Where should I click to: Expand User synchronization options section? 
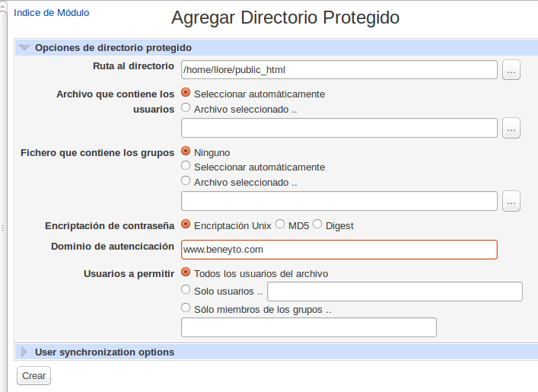pos(24,352)
